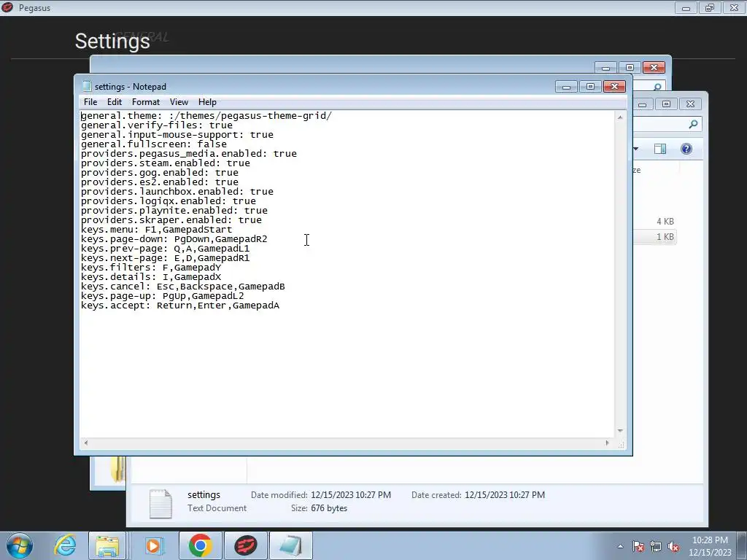Close the rear Explorer window with red X

click(x=654, y=68)
